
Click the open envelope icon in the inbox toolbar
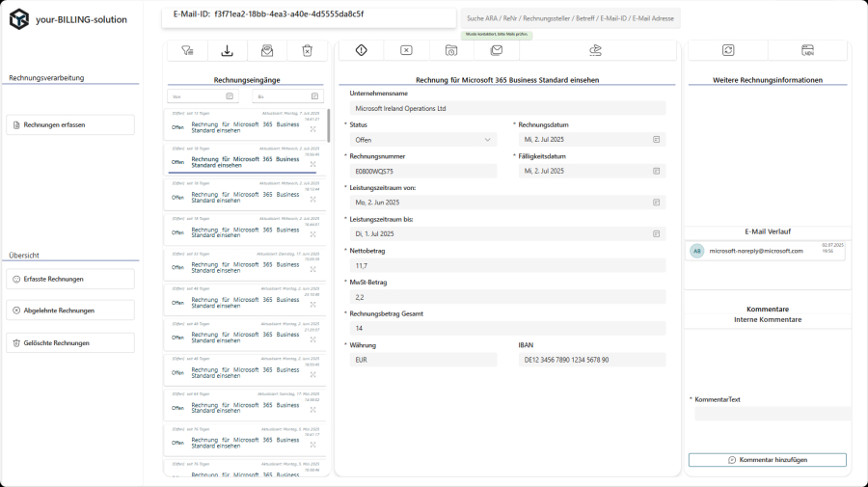point(267,51)
